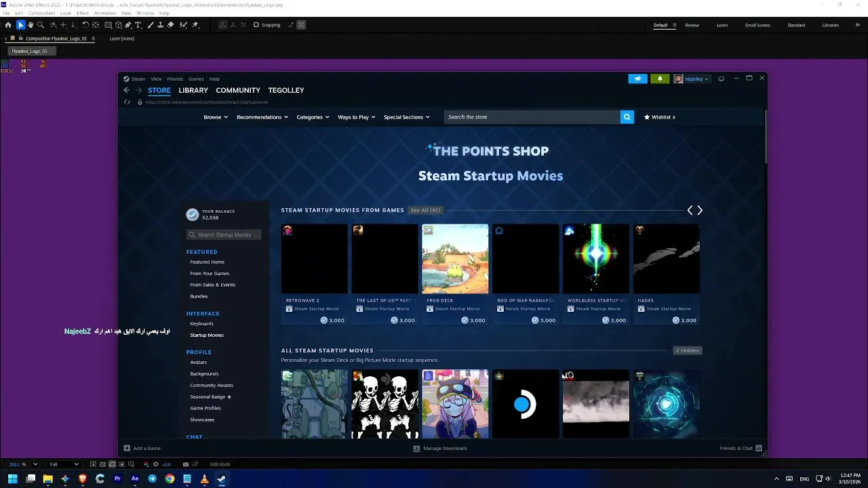Switch Steam to Big Picture mode icon
Image resolution: width=868 pixels, height=488 pixels.
click(721, 79)
